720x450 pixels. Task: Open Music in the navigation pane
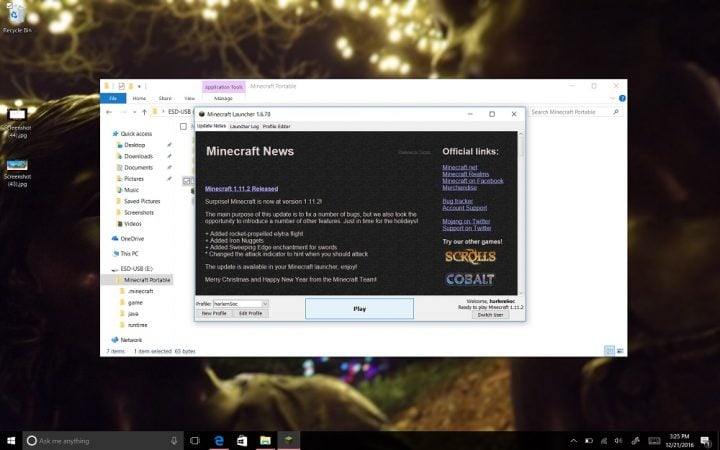(131, 190)
